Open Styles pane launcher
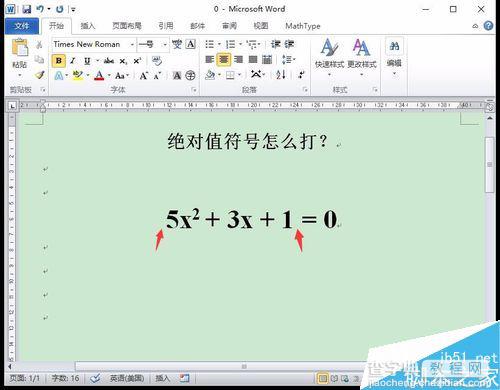The height and width of the screenshot is (390, 500). [x=375, y=90]
